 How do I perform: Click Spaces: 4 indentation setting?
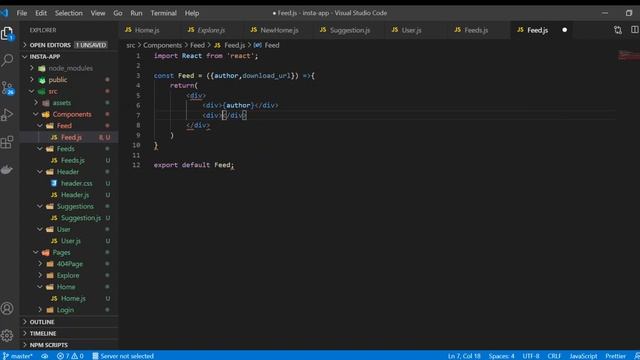502,356
